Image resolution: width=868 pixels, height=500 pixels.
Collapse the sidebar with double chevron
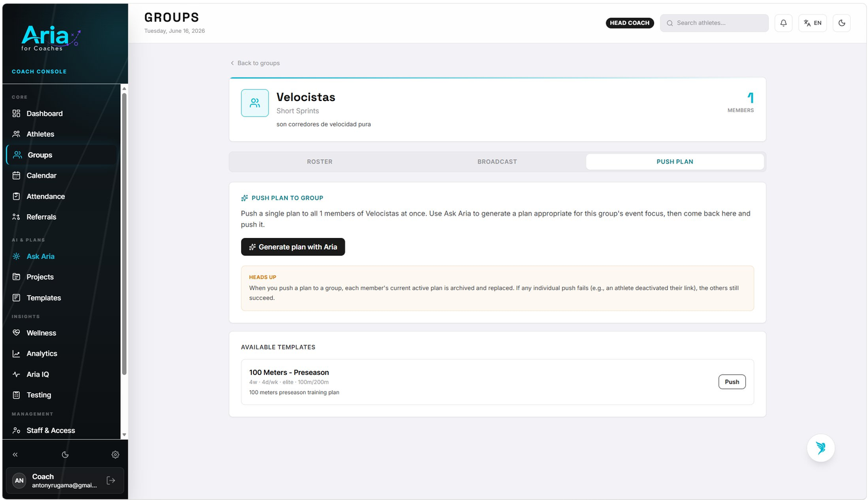15,455
